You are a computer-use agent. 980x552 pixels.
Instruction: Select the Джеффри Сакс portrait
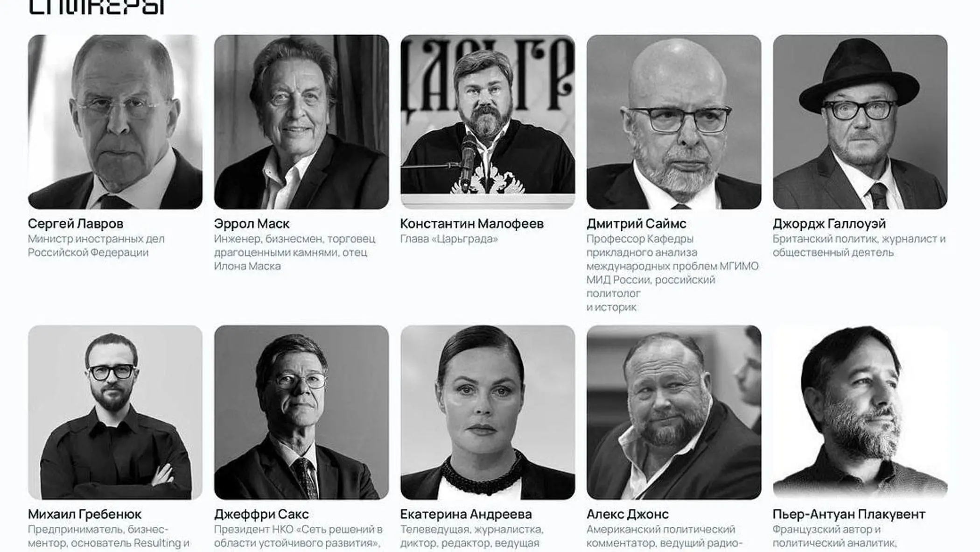[x=301, y=412]
